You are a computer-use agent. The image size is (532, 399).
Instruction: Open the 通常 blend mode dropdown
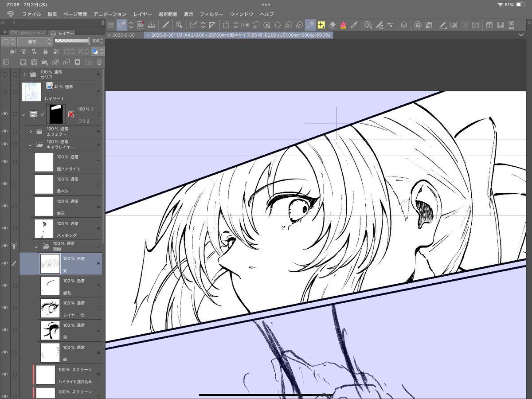pos(35,41)
